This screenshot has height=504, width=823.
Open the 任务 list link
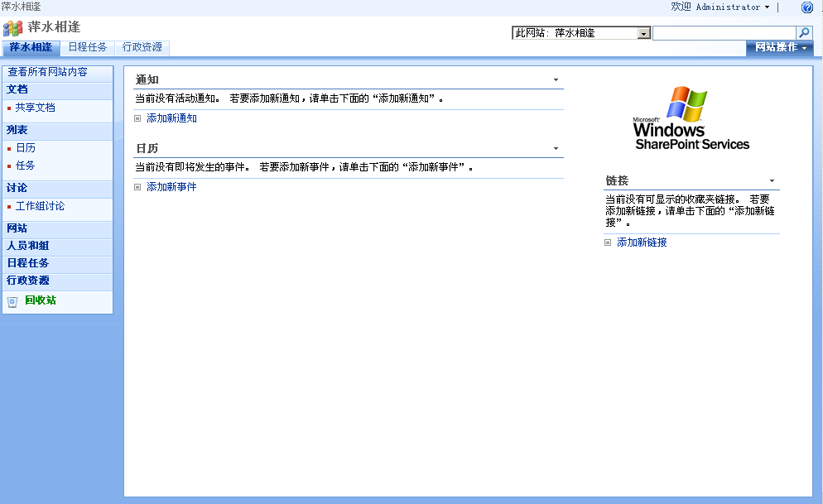click(25, 166)
